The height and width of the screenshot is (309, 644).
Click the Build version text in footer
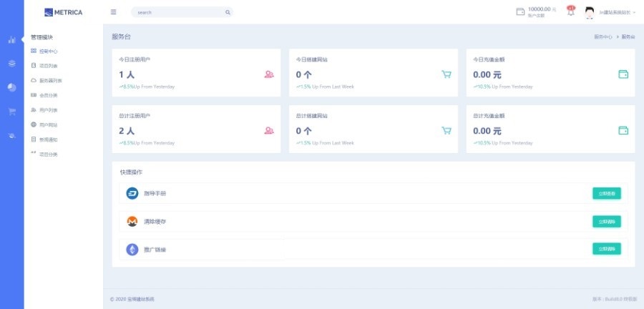[x=614, y=300]
